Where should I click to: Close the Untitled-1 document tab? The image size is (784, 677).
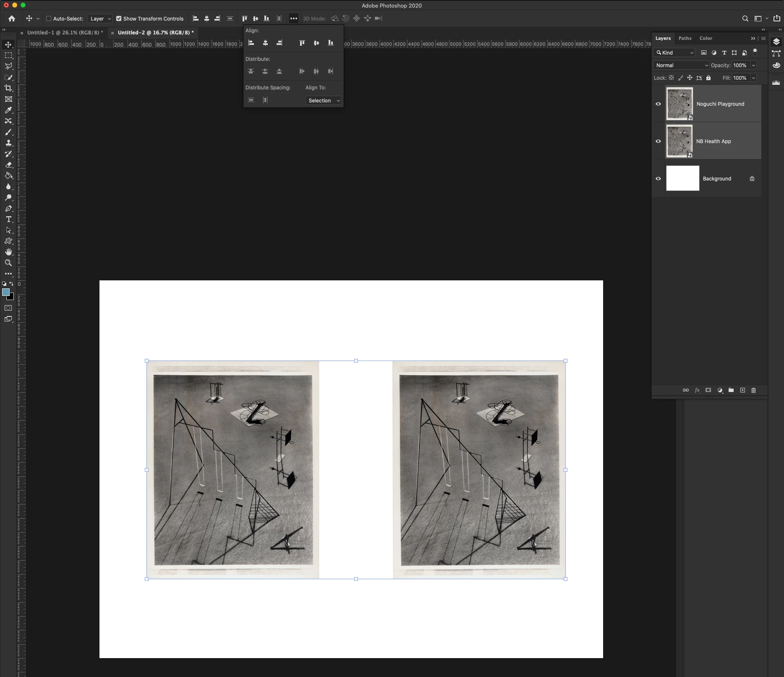click(x=22, y=33)
